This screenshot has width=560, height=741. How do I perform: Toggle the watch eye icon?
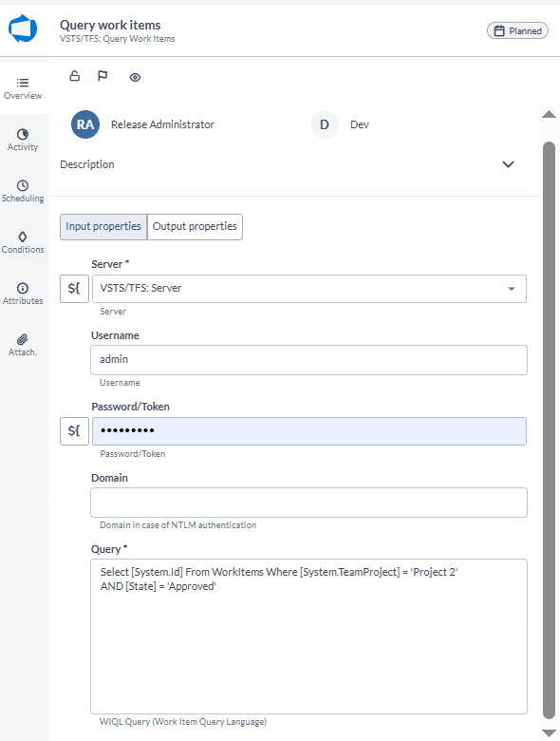click(x=135, y=77)
